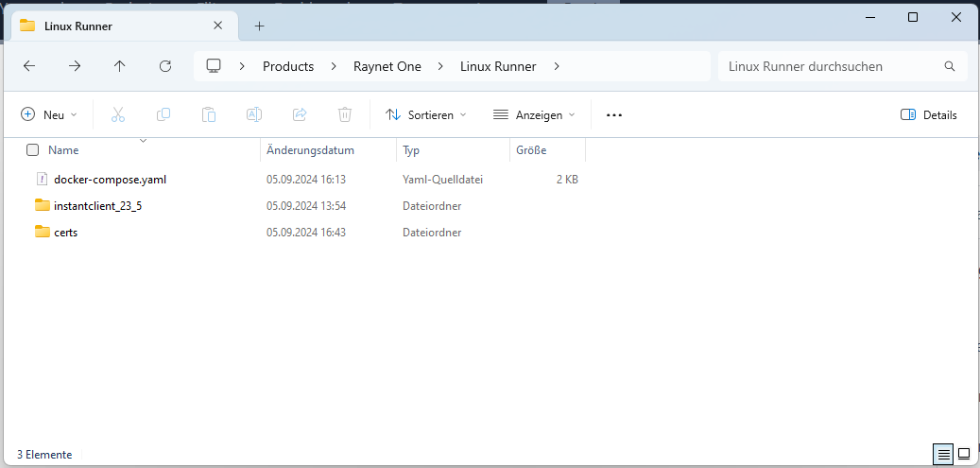Switch to details list view
This screenshot has width=980, height=468.
943,454
